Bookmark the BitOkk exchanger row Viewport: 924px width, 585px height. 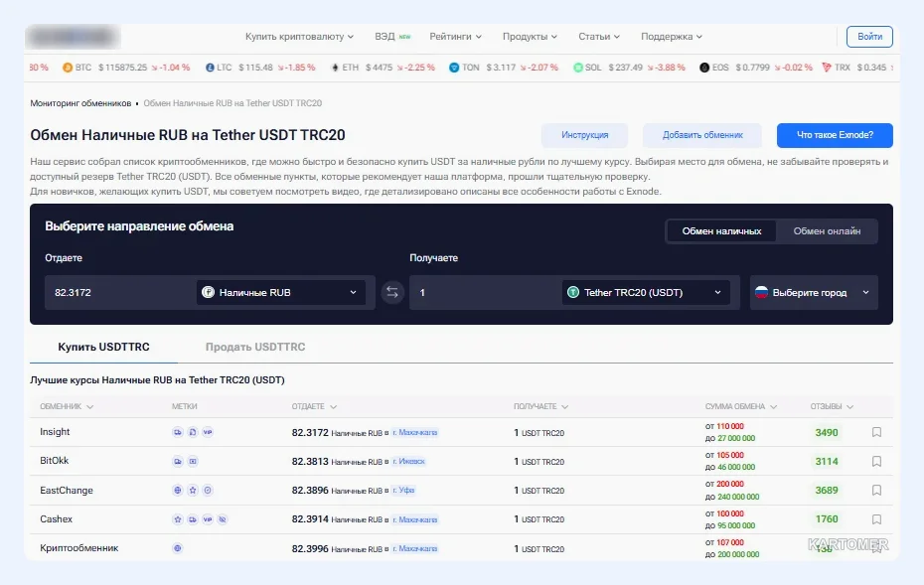click(x=876, y=461)
